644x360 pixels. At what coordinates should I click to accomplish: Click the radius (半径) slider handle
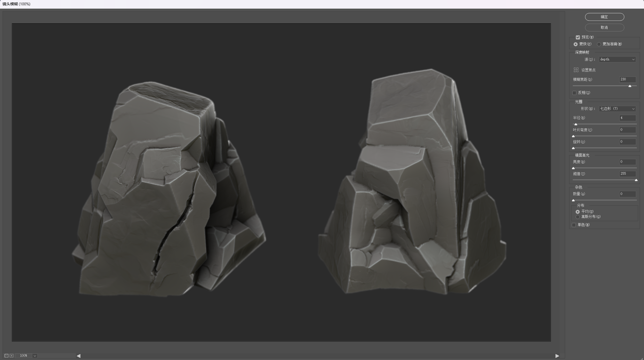pyautogui.click(x=576, y=124)
